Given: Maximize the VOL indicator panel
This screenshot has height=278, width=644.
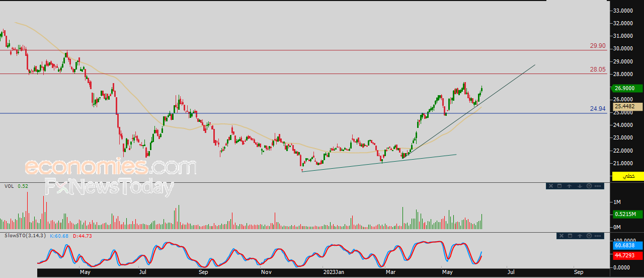Looking at the screenshot, I should (559, 186).
